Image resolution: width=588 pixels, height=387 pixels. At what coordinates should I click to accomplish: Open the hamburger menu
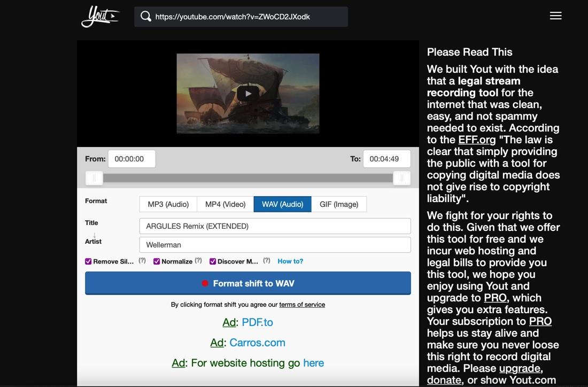555,16
